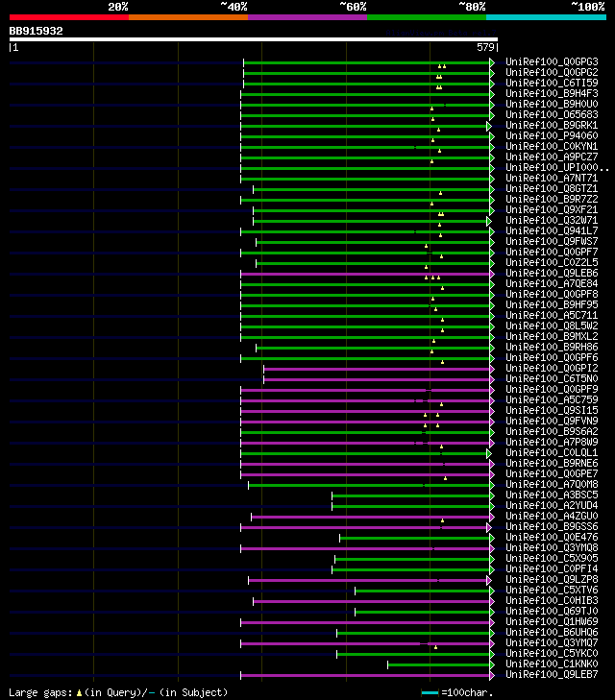Image resolution: width=615 pixels, height=700 pixels.
Task: Select the UniRef100_Q9LEB7 label
Action: tap(552, 674)
